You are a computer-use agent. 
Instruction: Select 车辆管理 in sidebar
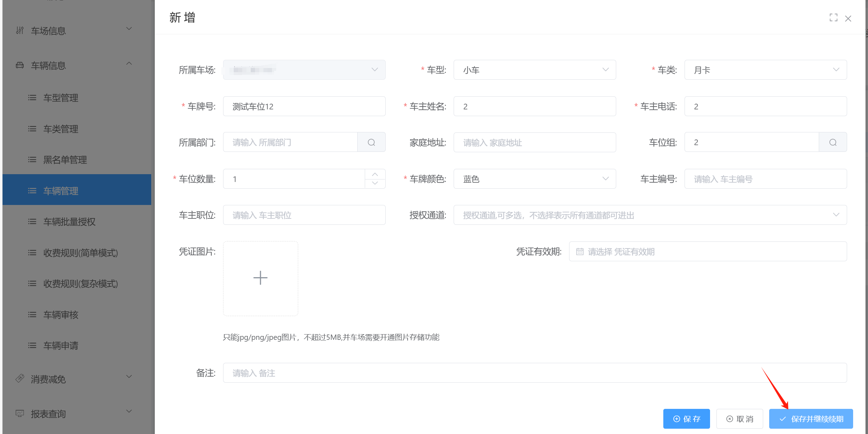tap(77, 190)
